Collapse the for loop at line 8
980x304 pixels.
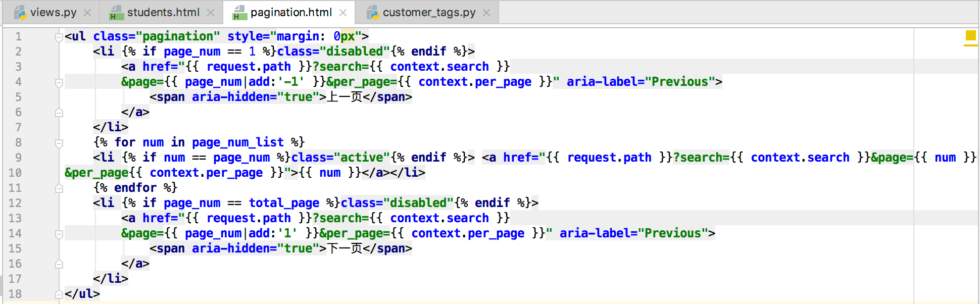59,142
